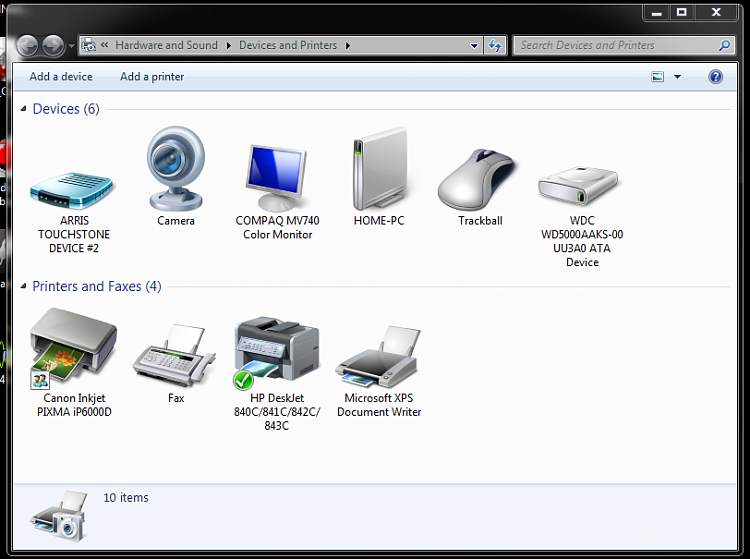Screen dimensions: 750x559
Task: Click the double chevron in address bar
Action: 104,45
